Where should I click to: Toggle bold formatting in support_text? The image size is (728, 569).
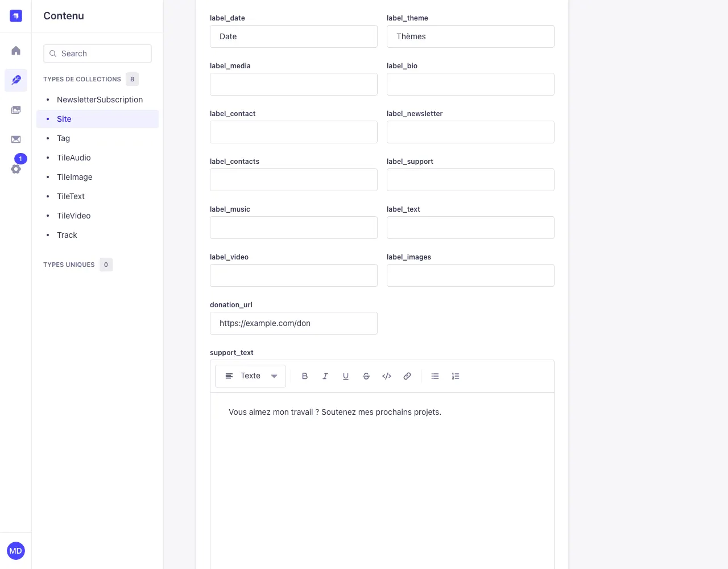(x=305, y=376)
